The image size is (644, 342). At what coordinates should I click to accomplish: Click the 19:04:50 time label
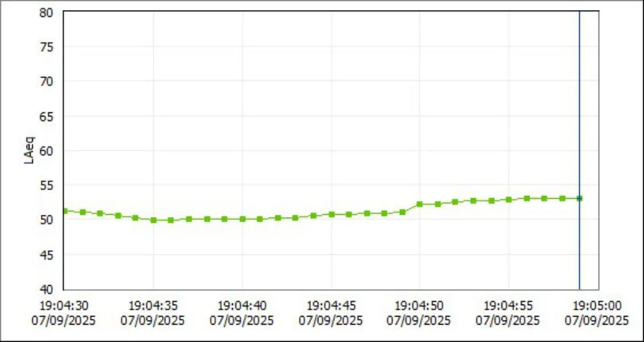tap(419, 306)
